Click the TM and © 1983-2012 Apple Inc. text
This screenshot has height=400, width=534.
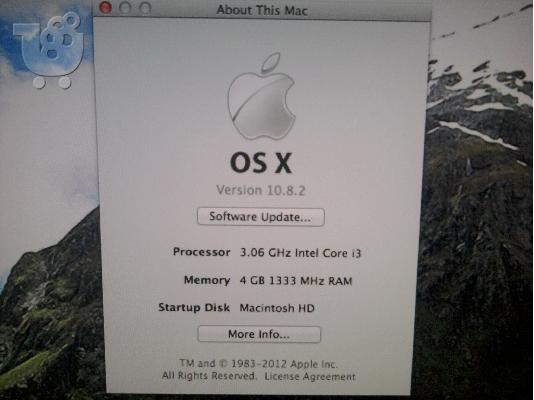pos(258,364)
